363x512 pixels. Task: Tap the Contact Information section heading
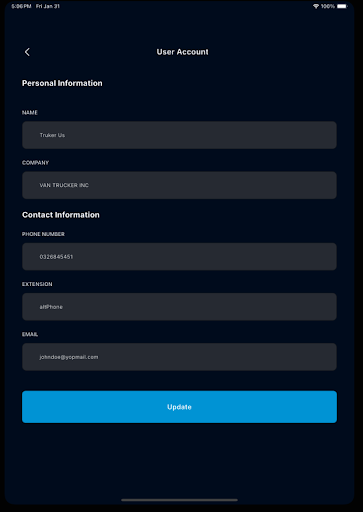coord(61,215)
